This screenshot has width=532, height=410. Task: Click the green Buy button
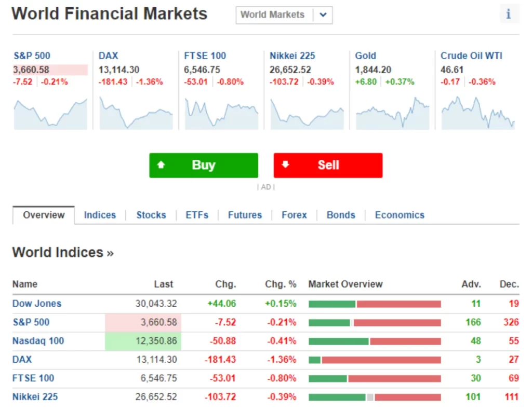tap(204, 165)
